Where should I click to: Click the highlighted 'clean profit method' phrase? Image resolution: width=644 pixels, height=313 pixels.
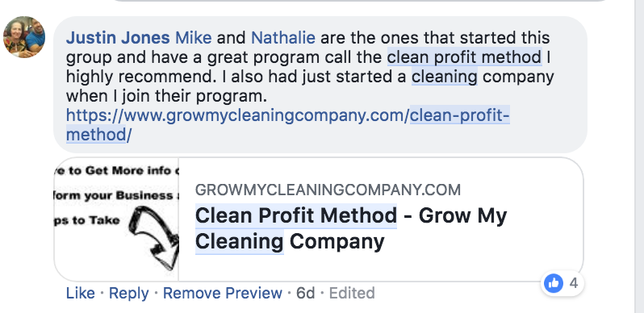[x=465, y=57]
